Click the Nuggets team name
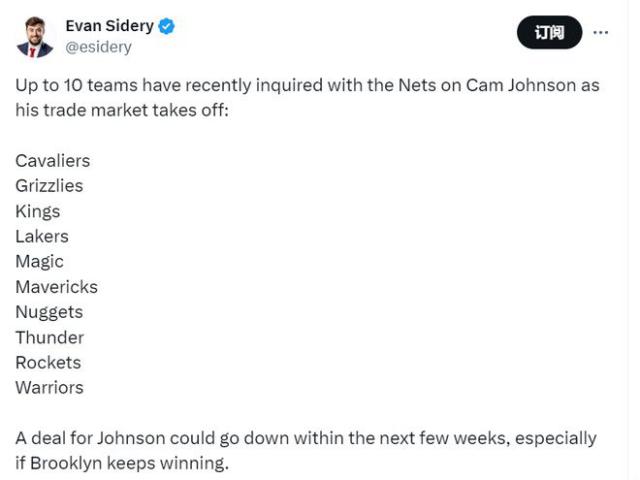The width and height of the screenshot is (640, 480). coord(49,312)
